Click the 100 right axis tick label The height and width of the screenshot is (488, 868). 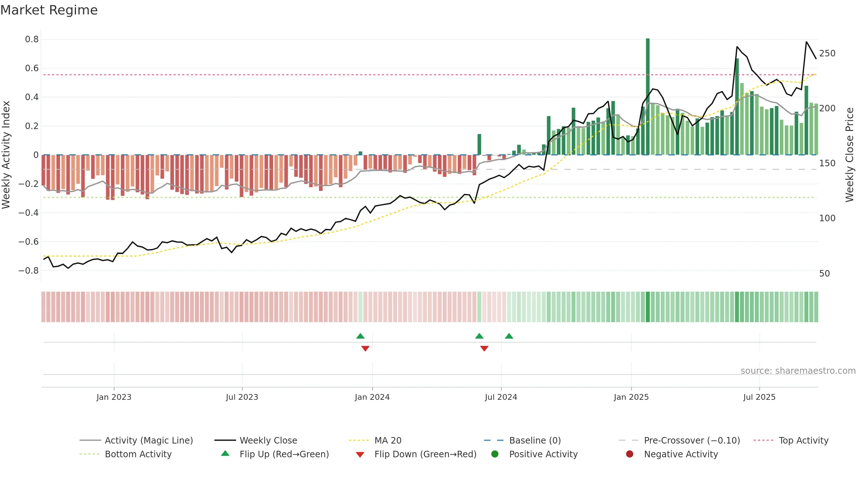(x=827, y=218)
